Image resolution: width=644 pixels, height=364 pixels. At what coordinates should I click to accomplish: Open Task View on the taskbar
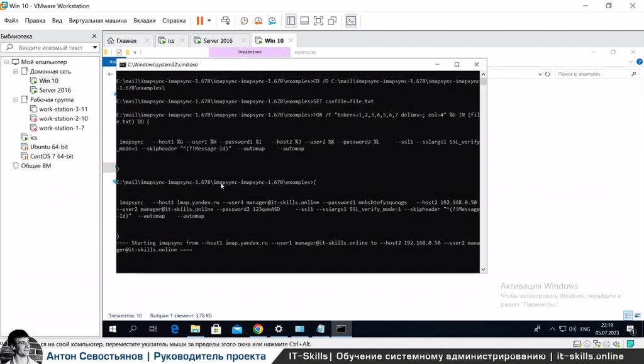click(x=153, y=329)
